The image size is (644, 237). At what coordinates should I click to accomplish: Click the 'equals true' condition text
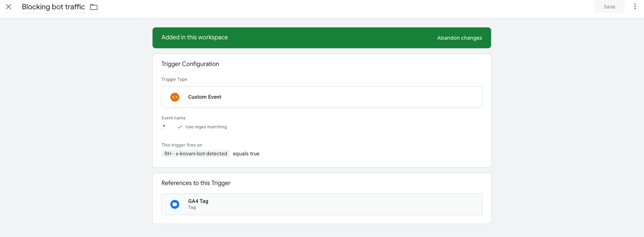pos(246,154)
